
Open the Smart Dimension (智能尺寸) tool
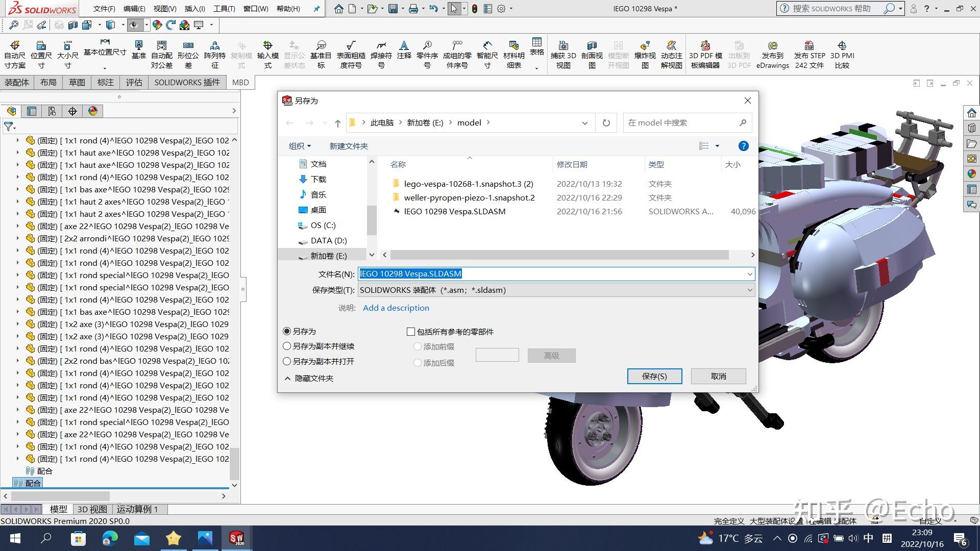tap(487, 55)
